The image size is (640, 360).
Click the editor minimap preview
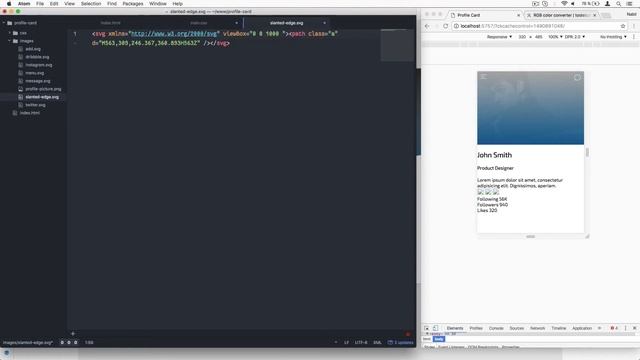(x=398, y=45)
